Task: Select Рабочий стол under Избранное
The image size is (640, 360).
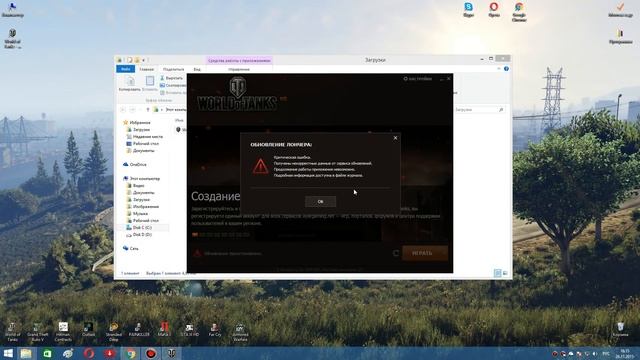Action: pyautogui.click(x=142, y=144)
